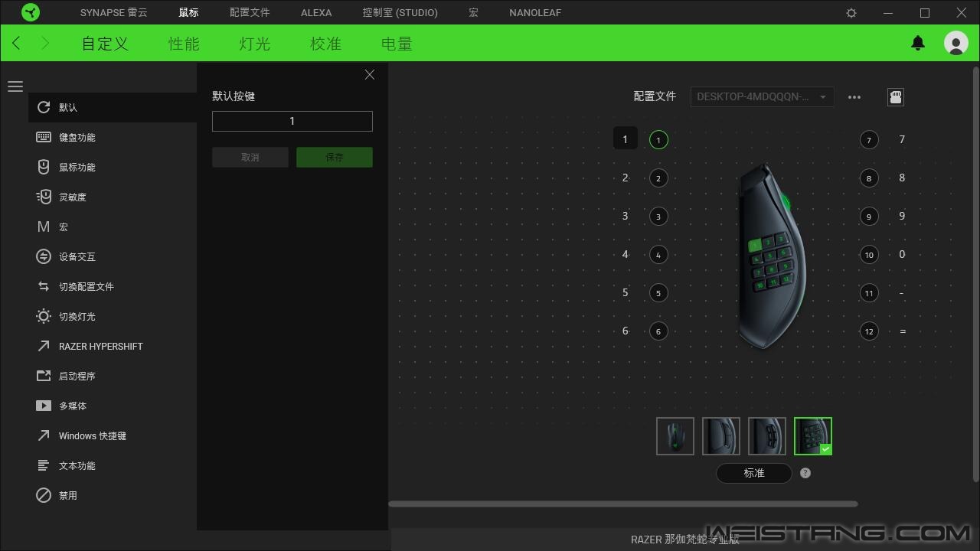Open the 宏 tab in top bar
This screenshot has height=551, width=980.
pyautogui.click(x=474, y=13)
